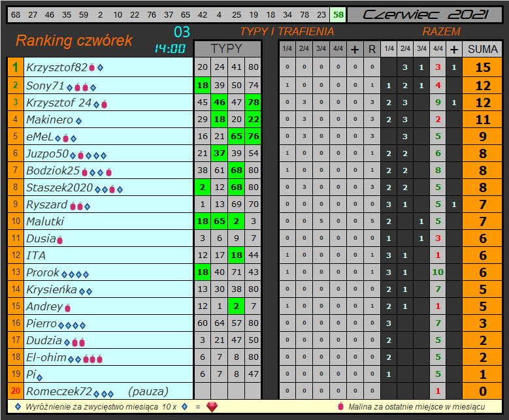
Task: Click green 4/4 total 10 in Prorok row
Action: (x=438, y=272)
